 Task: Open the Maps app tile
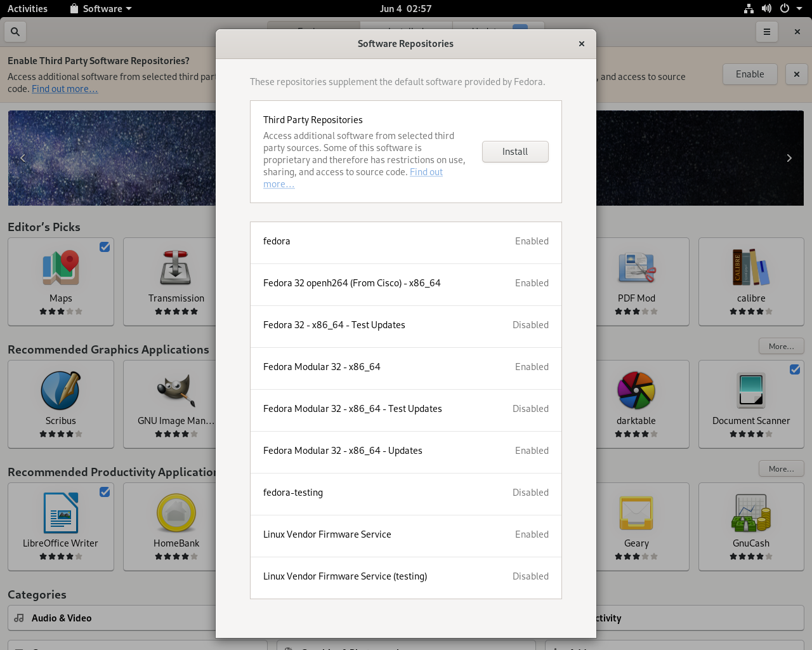point(61,282)
